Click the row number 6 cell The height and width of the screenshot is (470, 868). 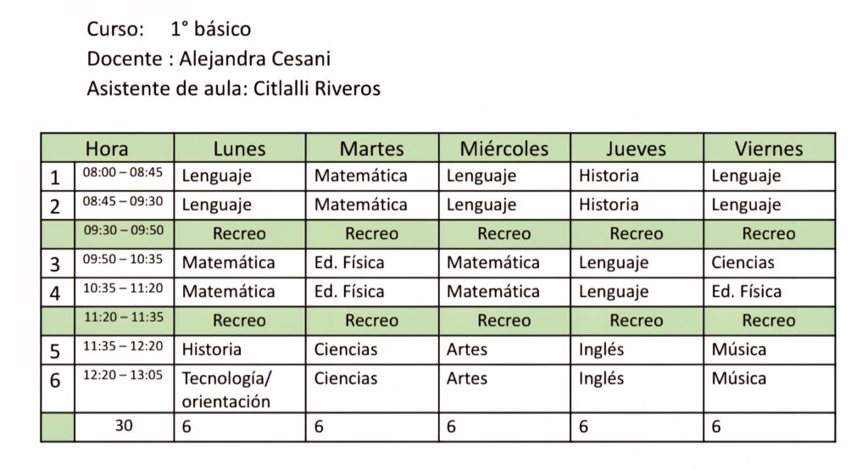(x=58, y=389)
